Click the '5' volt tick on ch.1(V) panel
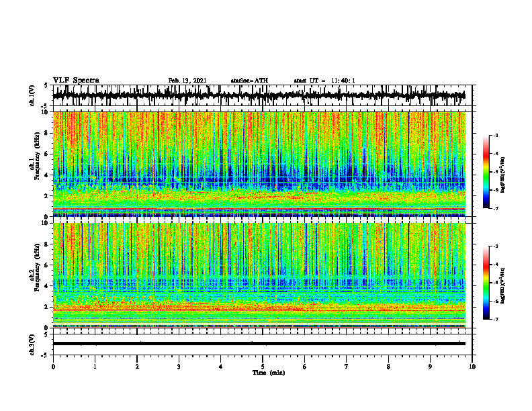The width and height of the screenshot is (532, 411). (46, 85)
